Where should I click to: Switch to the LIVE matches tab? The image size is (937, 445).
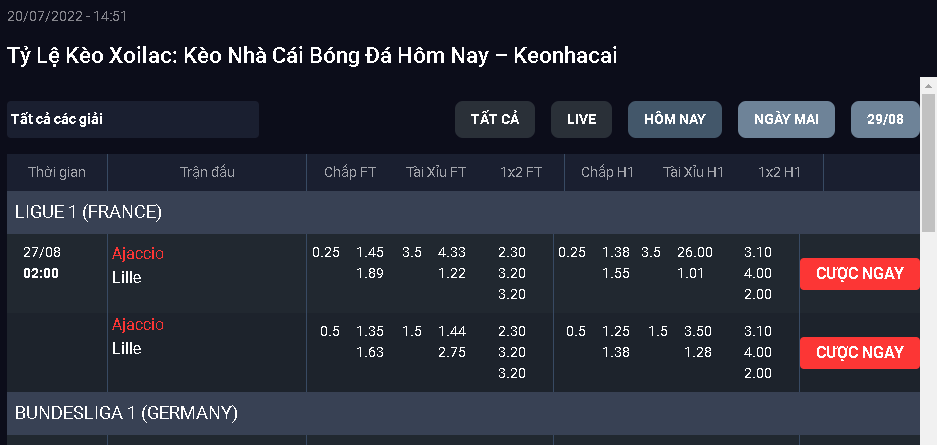point(581,120)
